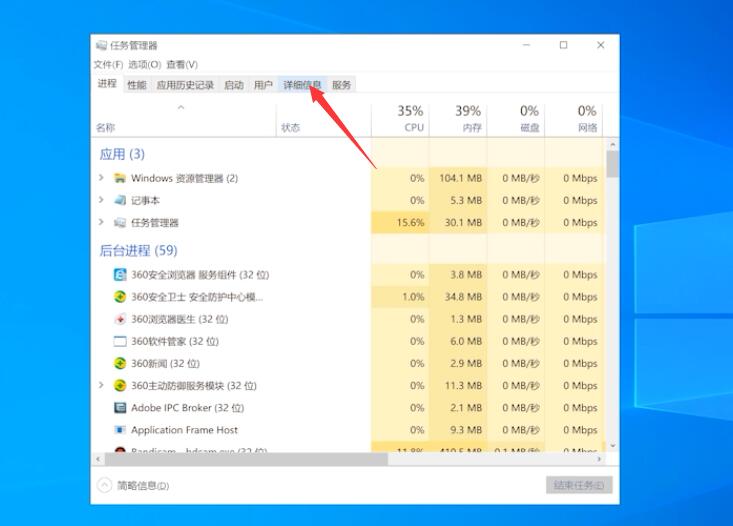Click the 记事本 notepad icon
Screen dimensions: 733x526
click(x=120, y=200)
